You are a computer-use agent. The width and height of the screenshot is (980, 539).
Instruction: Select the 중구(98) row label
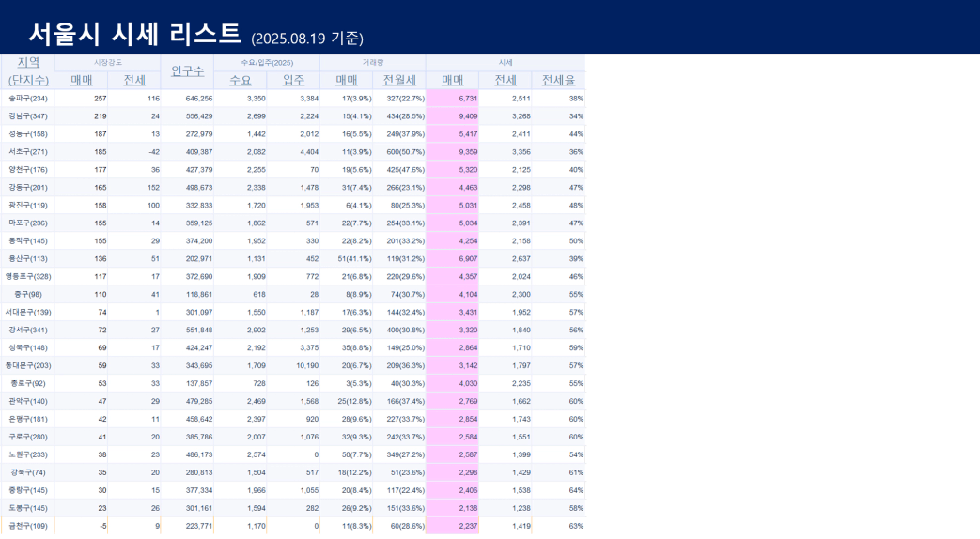coord(27,294)
